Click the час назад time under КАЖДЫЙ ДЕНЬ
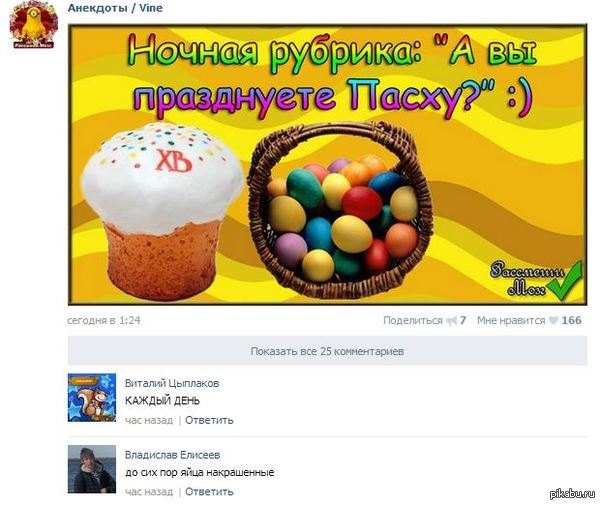The image size is (600, 505). point(149,420)
